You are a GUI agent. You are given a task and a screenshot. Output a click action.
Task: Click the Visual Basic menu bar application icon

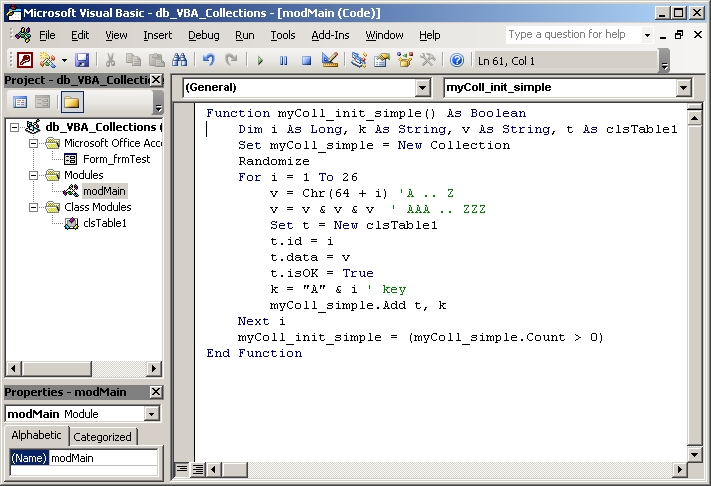click(23, 34)
